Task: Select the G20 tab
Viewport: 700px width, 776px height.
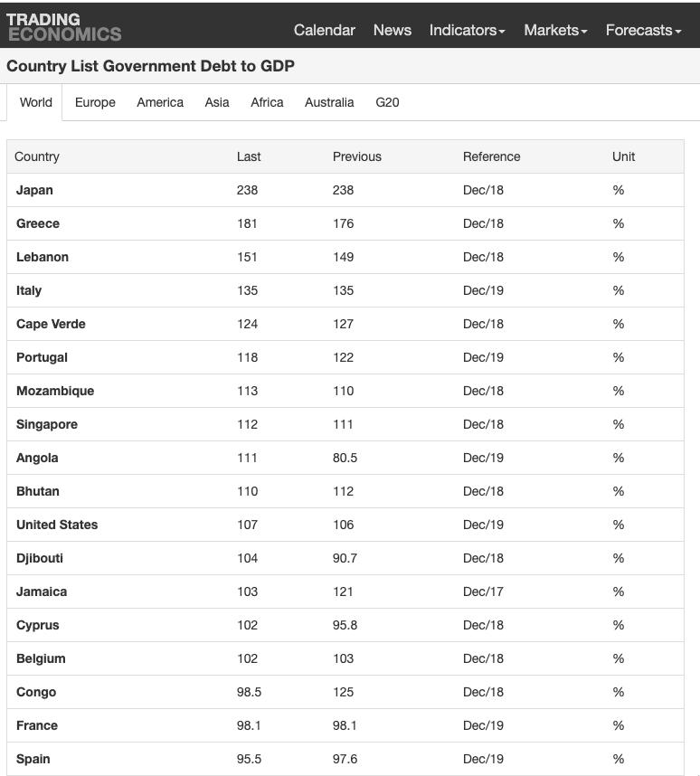Action: coord(387,102)
